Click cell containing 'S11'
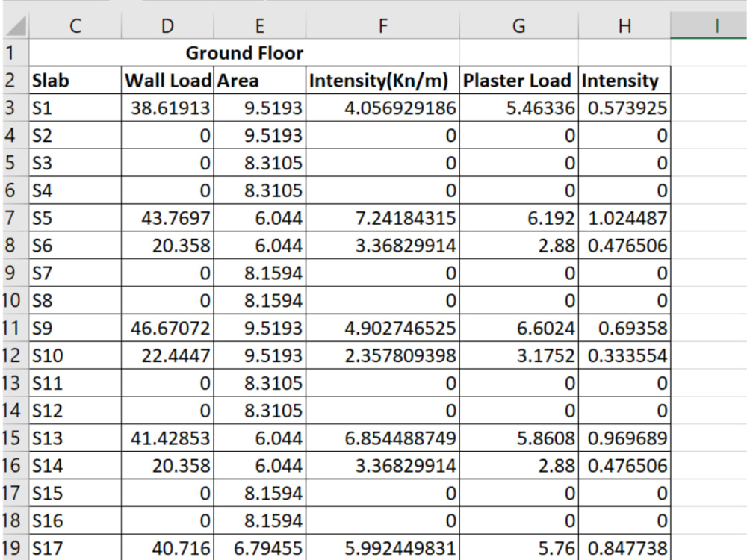Image resolution: width=747 pixels, height=560 pixels. click(75, 383)
